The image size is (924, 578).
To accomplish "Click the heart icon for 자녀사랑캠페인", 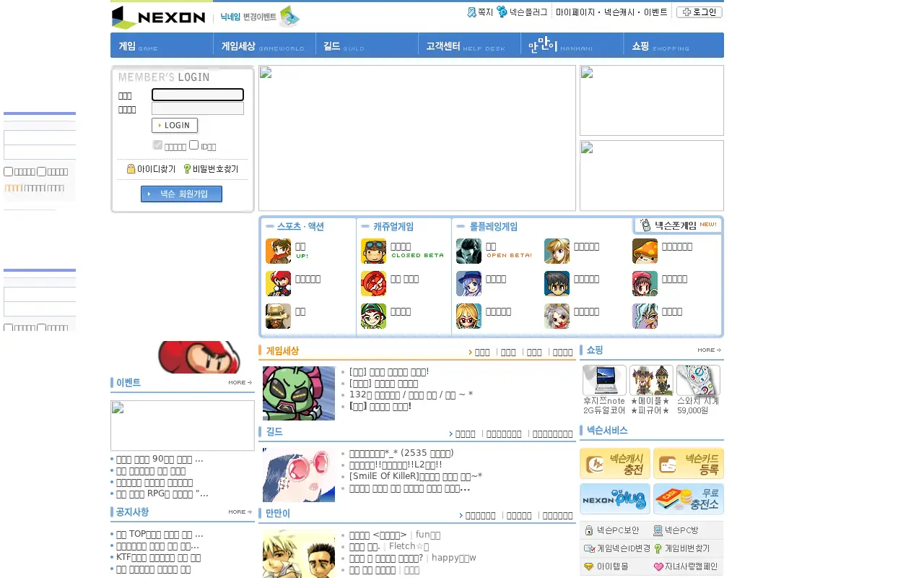I will (658, 567).
